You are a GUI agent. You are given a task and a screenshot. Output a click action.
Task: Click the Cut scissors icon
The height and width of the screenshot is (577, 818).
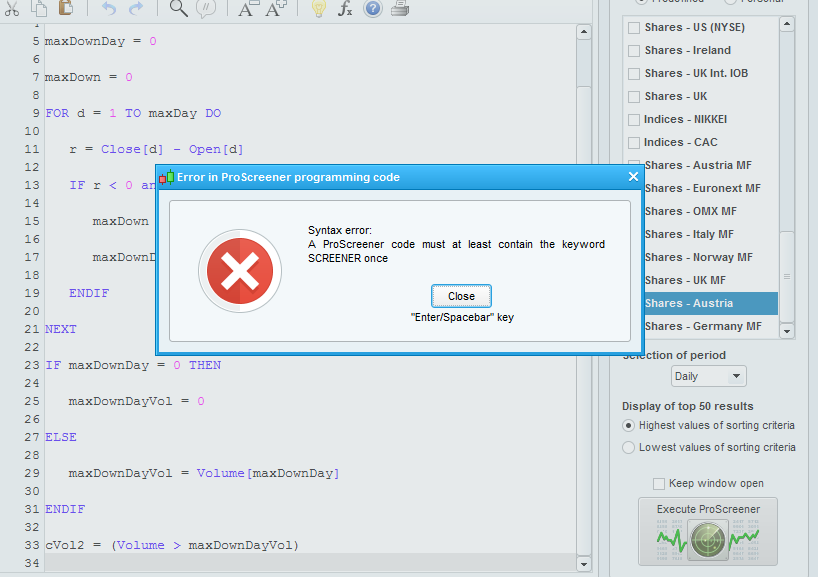(11, 8)
